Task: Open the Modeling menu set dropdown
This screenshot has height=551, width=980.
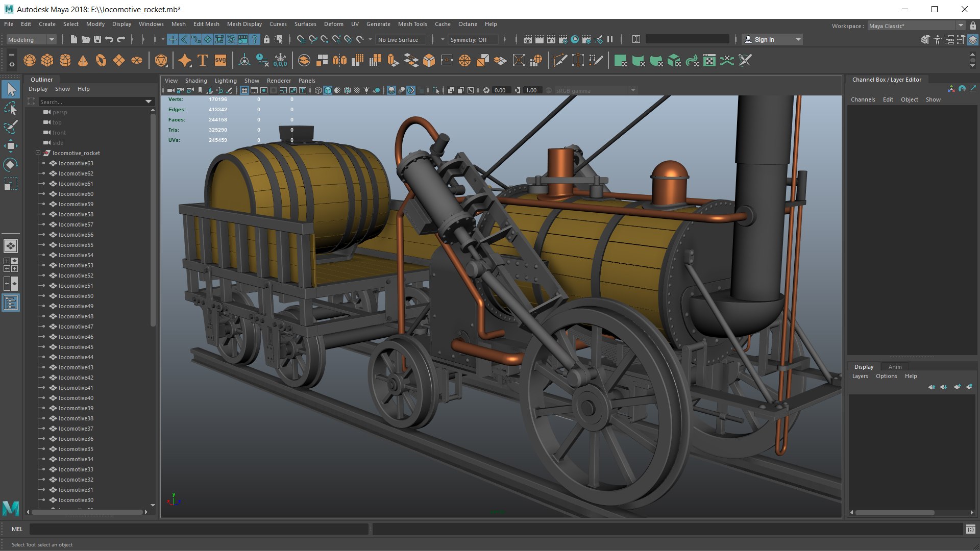Action: coord(31,39)
